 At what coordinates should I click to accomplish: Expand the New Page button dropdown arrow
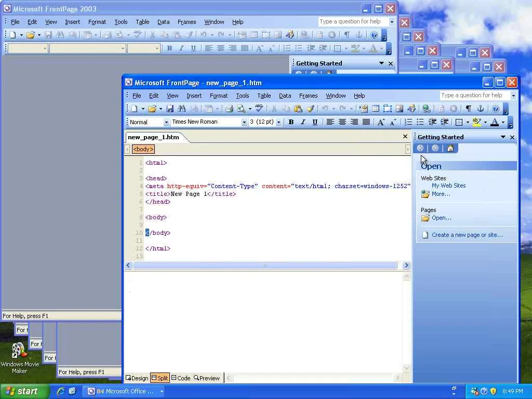143,109
